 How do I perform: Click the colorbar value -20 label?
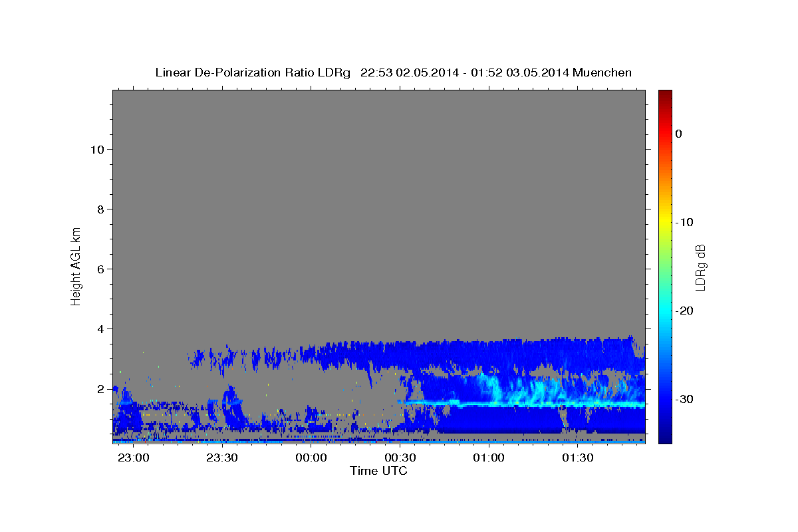click(x=685, y=311)
